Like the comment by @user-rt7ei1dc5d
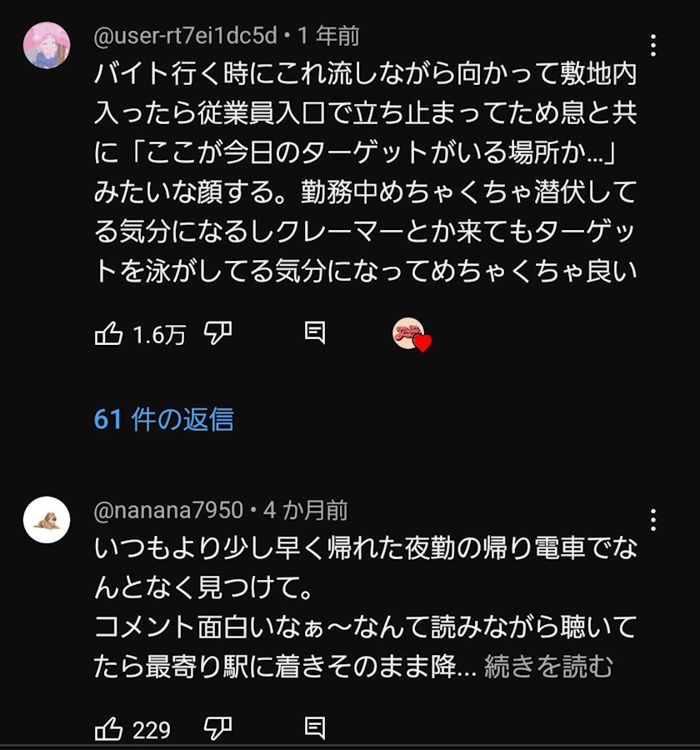 pos(109,334)
